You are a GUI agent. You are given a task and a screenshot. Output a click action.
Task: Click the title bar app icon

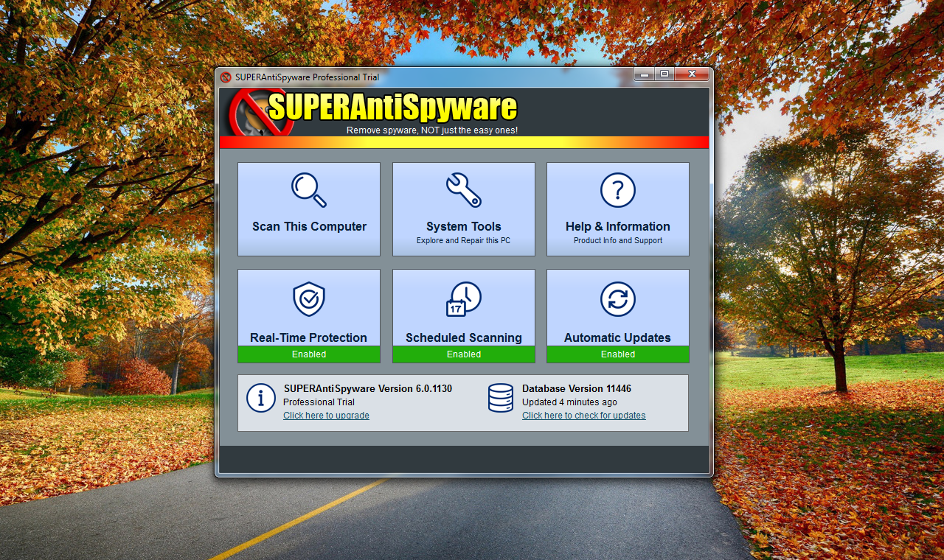[226, 77]
